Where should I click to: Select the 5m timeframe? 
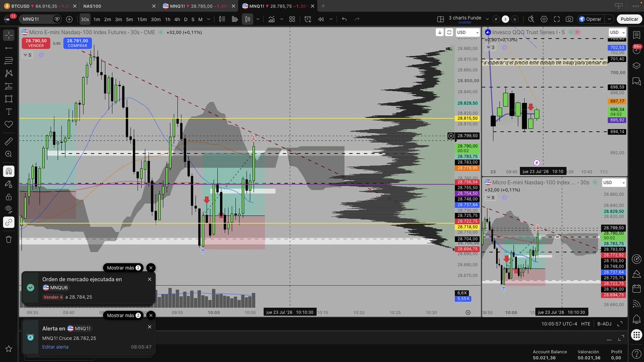[129, 19]
